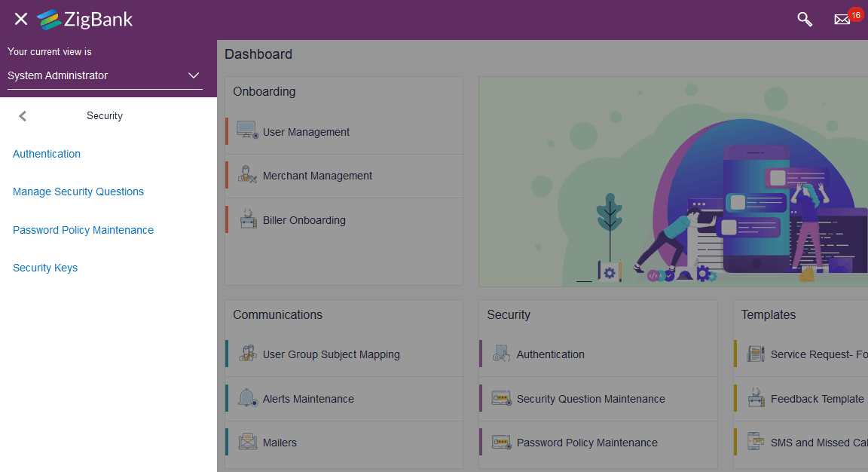
Task: Collapse the Security menu with the back chevron
Action: pyautogui.click(x=23, y=115)
